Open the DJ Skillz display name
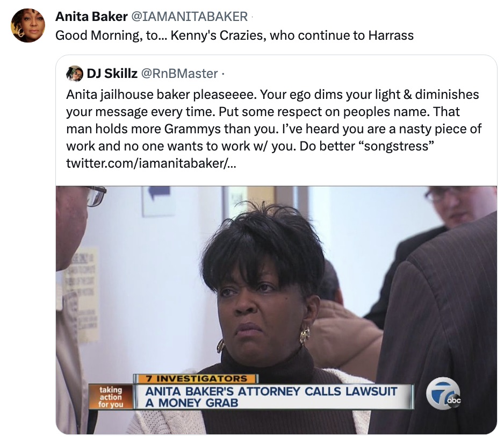 112,74
